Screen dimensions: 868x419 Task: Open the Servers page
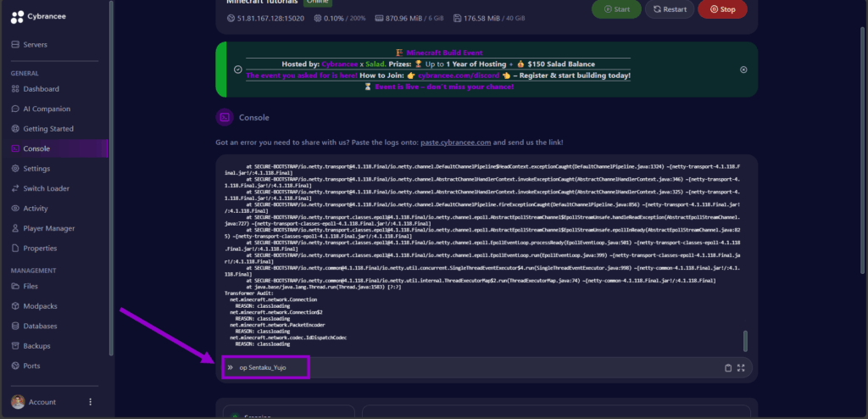point(35,44)
